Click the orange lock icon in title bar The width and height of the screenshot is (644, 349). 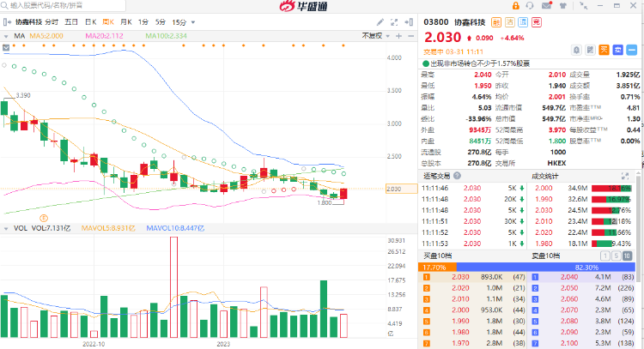(515, 6)
